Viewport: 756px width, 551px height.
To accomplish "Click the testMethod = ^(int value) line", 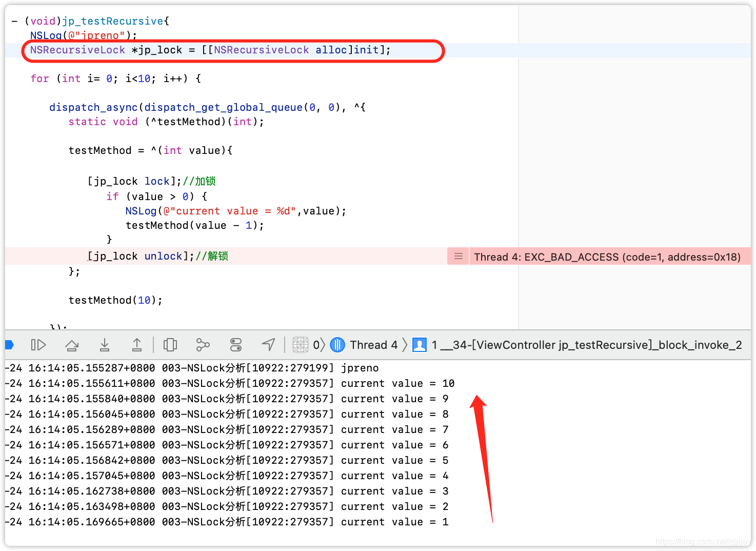I will pyautogui.click(x=150, y=150).
